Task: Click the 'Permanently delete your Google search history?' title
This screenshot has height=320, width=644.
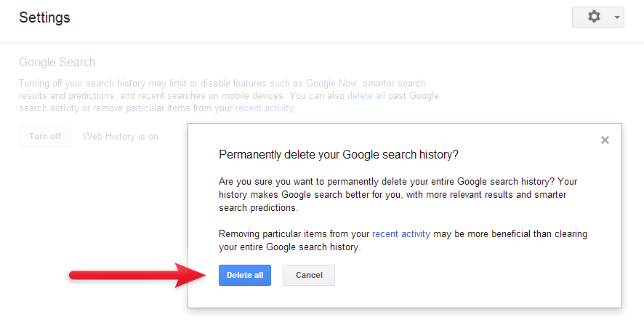Action: tap(339, 155)
